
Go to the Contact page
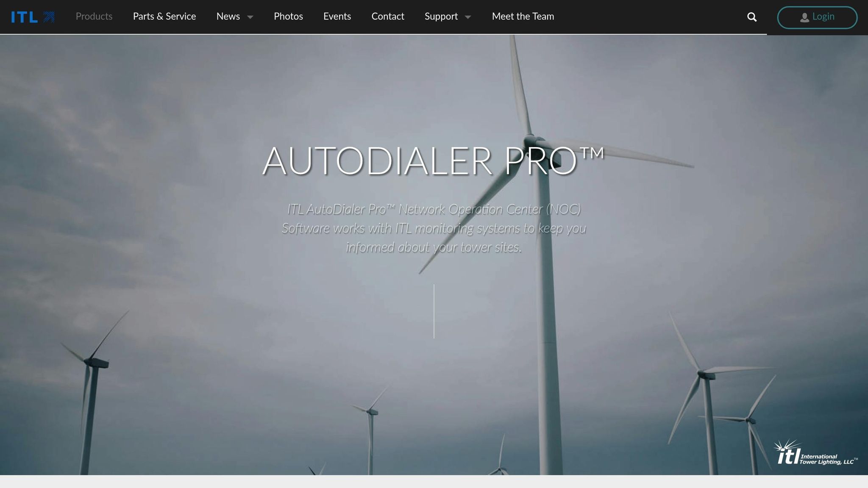pos(388,17)
